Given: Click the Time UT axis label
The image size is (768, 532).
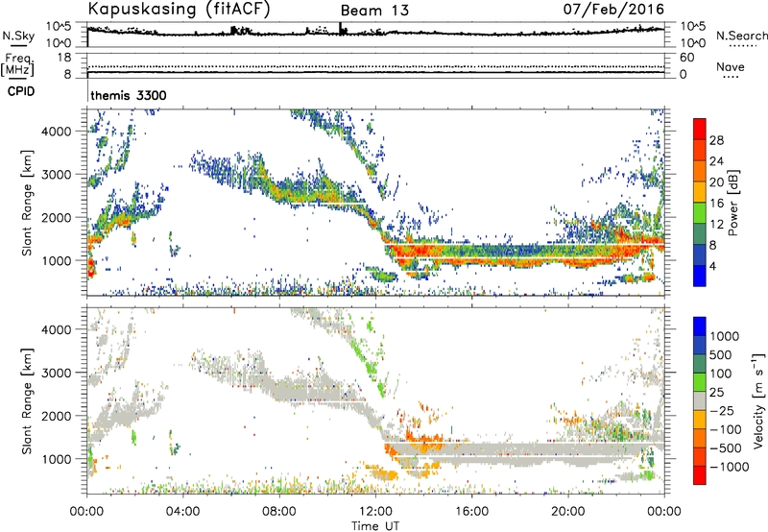Looking at the screenshot, I should pos(375,526).
